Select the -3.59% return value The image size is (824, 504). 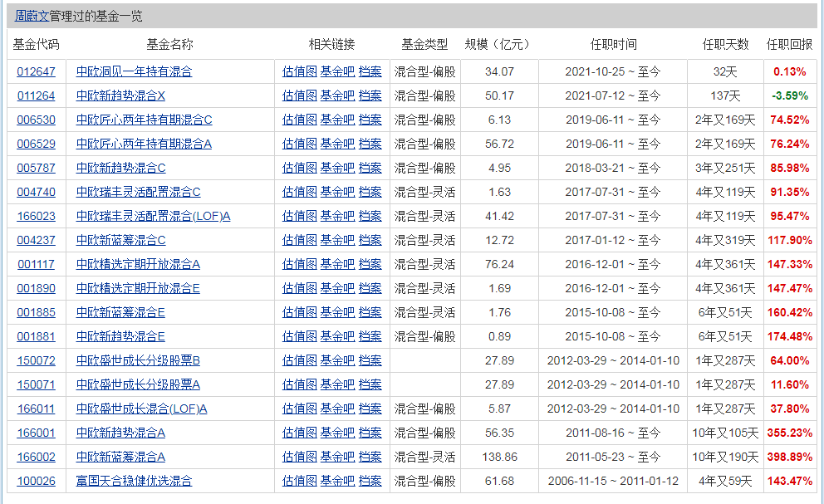[790, 95]
